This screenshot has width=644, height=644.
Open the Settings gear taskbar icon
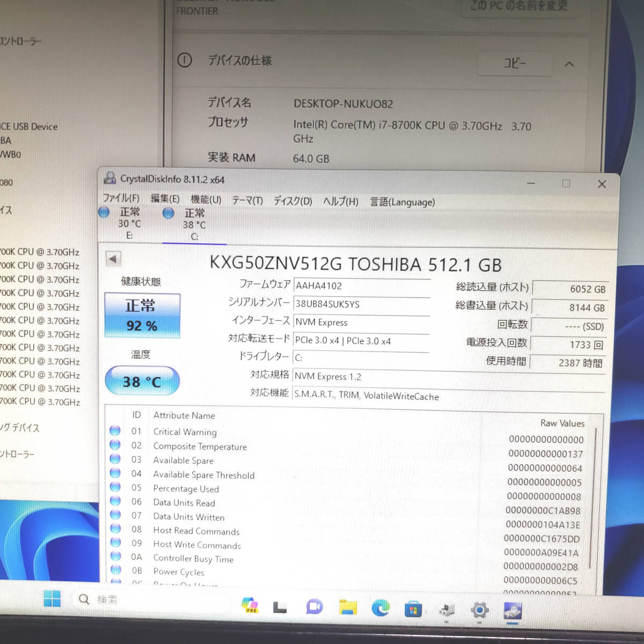tap(479, 610)
